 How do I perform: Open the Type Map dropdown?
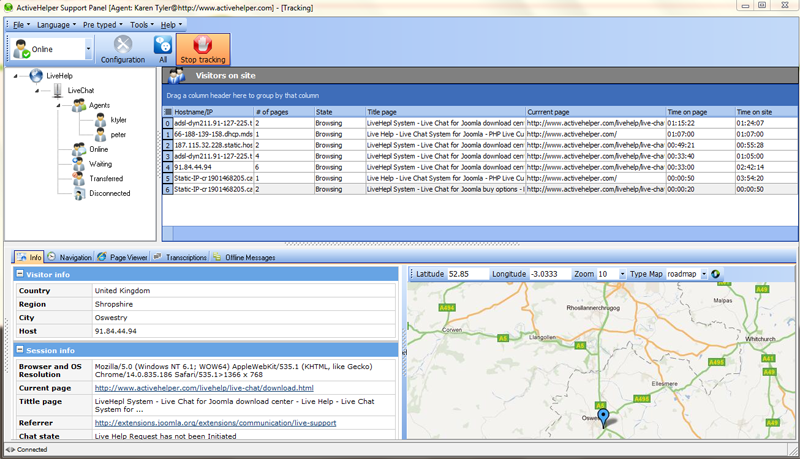[x=704, y=274]
